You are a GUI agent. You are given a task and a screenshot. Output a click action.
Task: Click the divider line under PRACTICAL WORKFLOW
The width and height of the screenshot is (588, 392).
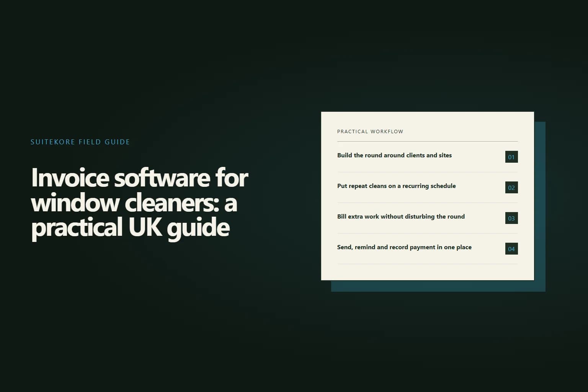427,142
